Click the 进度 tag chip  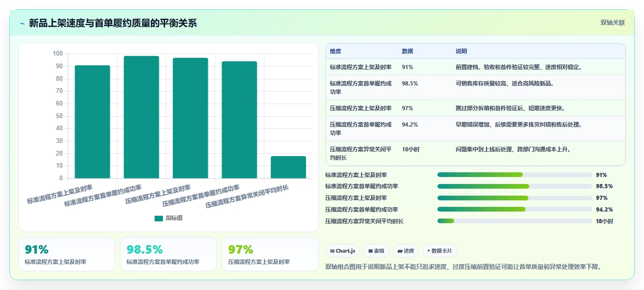click(406, 251)
